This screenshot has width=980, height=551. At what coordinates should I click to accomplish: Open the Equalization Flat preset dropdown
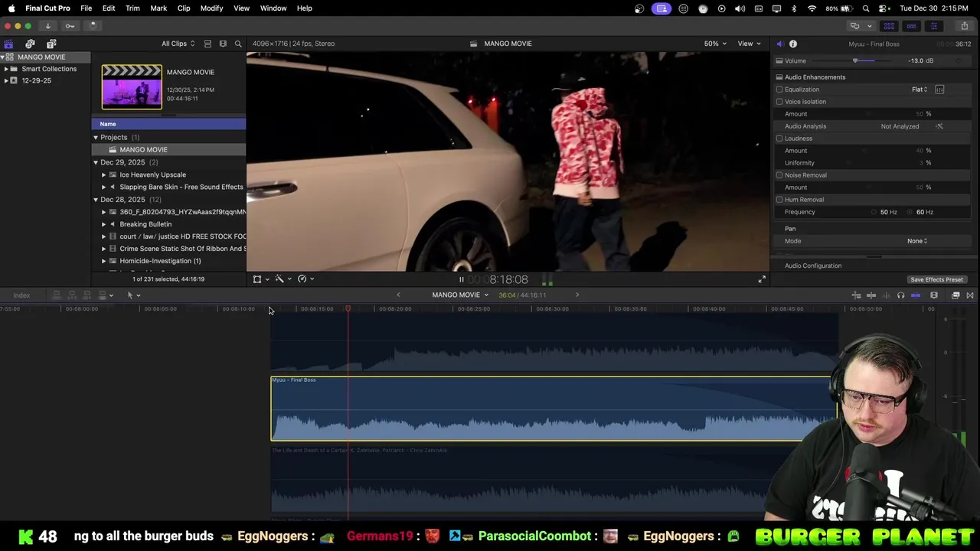[920, 90]
